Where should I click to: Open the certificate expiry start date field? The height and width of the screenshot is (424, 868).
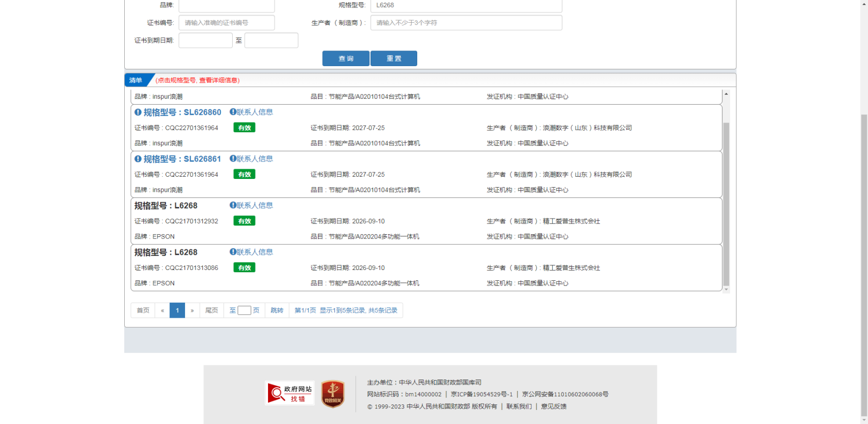(206, 41)
